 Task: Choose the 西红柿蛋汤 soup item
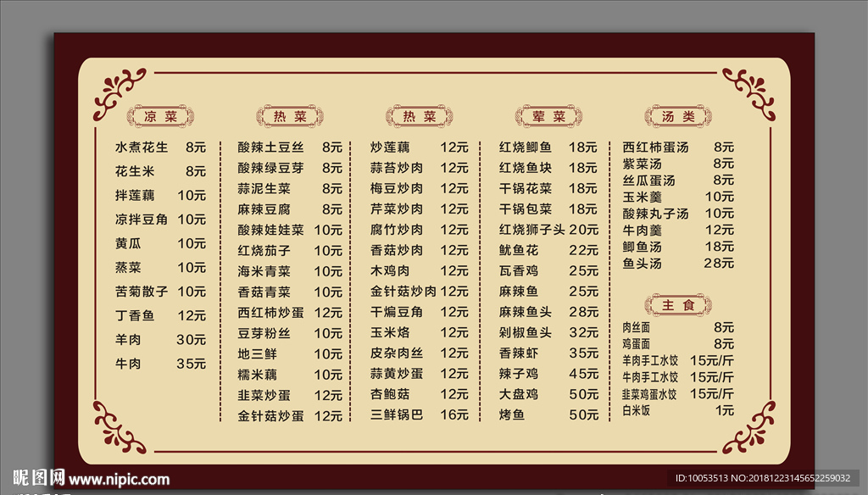(x=655, y=147)
